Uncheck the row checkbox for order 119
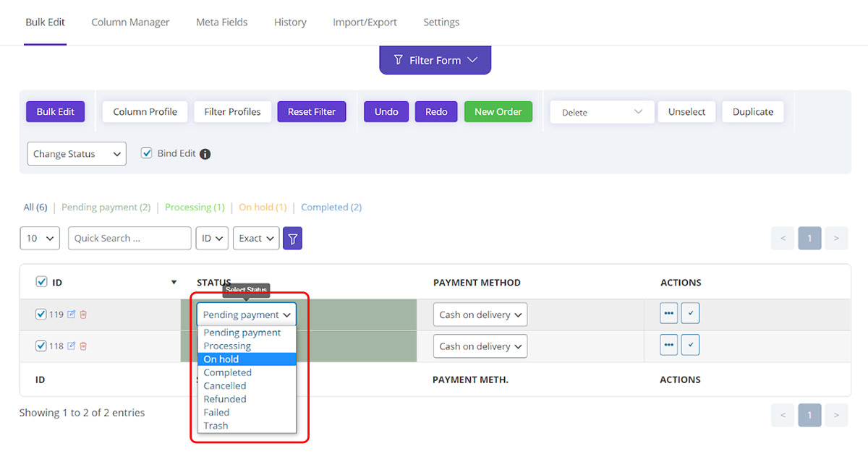The image size is (868, 454). click(x=41, y=314)
